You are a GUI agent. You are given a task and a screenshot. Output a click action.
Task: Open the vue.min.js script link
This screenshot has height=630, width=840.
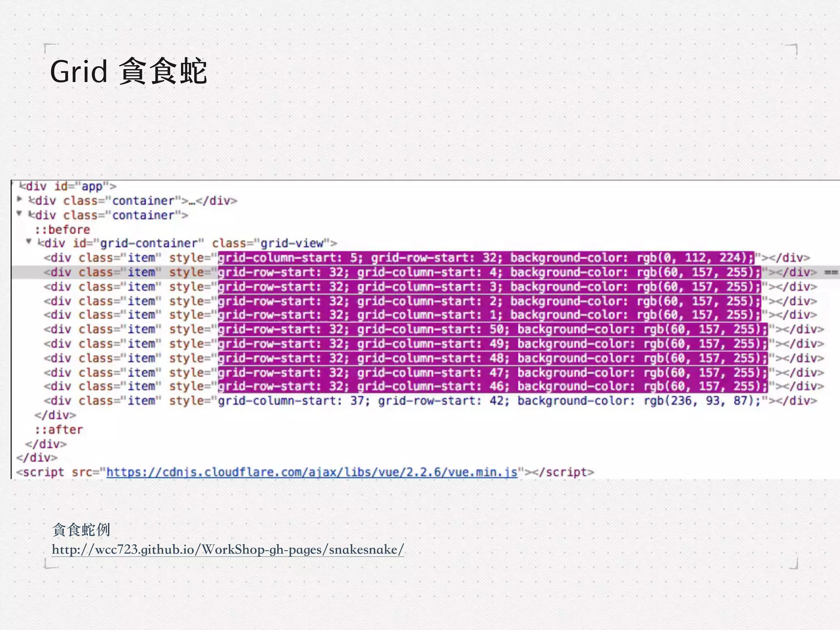tap(312, 472)
